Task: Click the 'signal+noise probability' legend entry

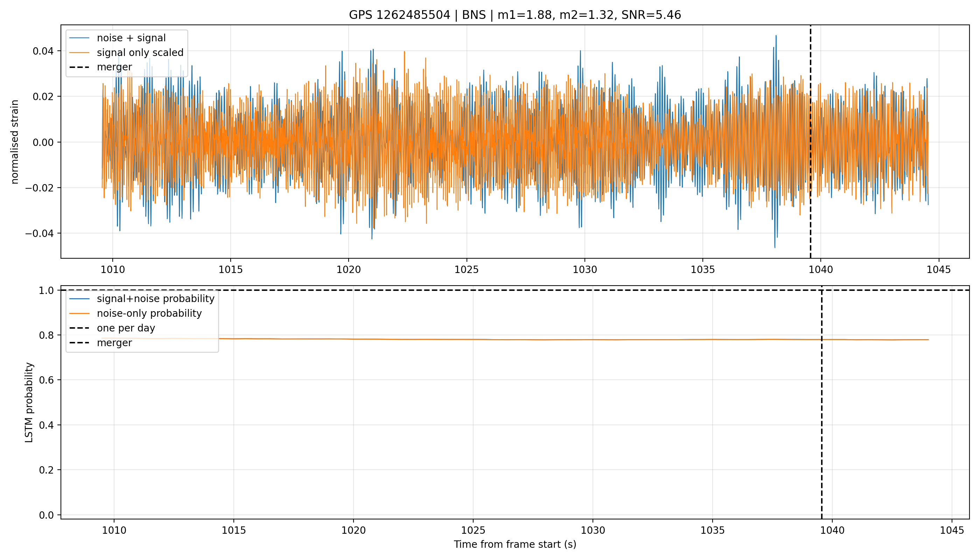Action: pyautogui.click(x=142, y=299)
